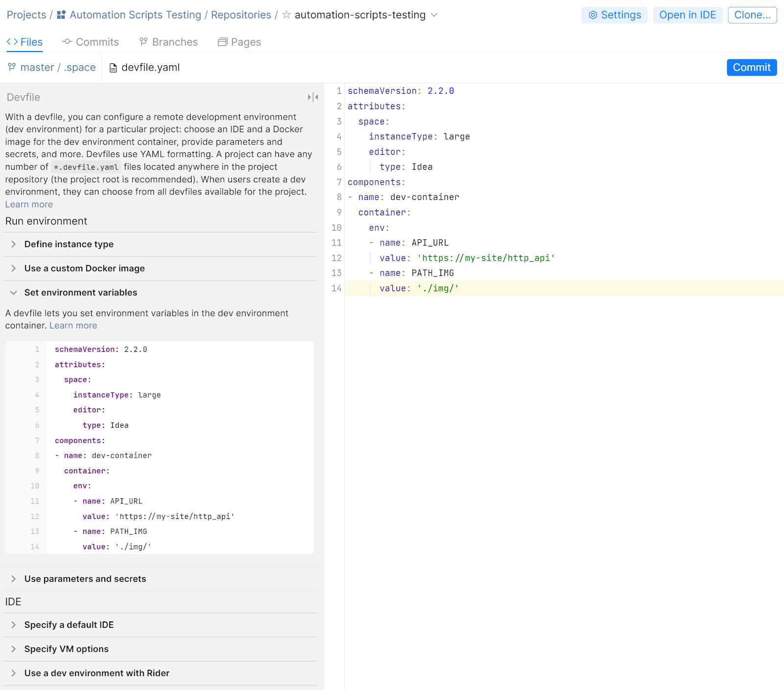Click instanceType: large in the editor

point(419,137)
